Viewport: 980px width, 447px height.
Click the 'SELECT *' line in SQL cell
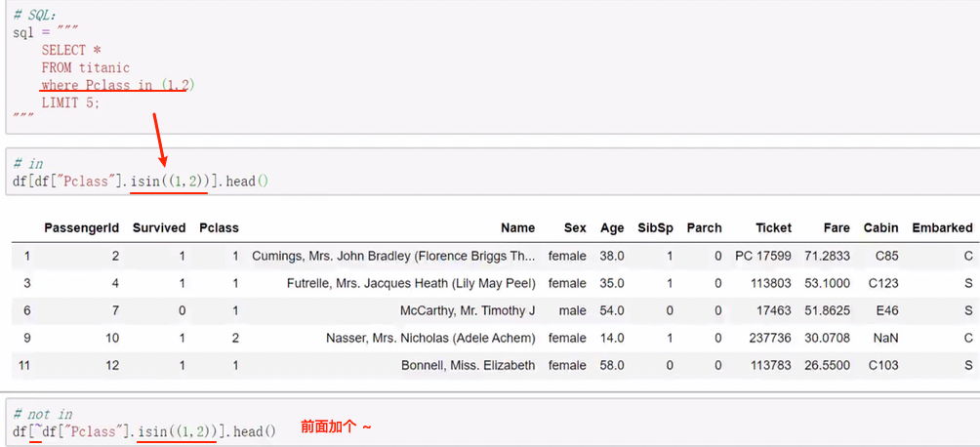71,50
